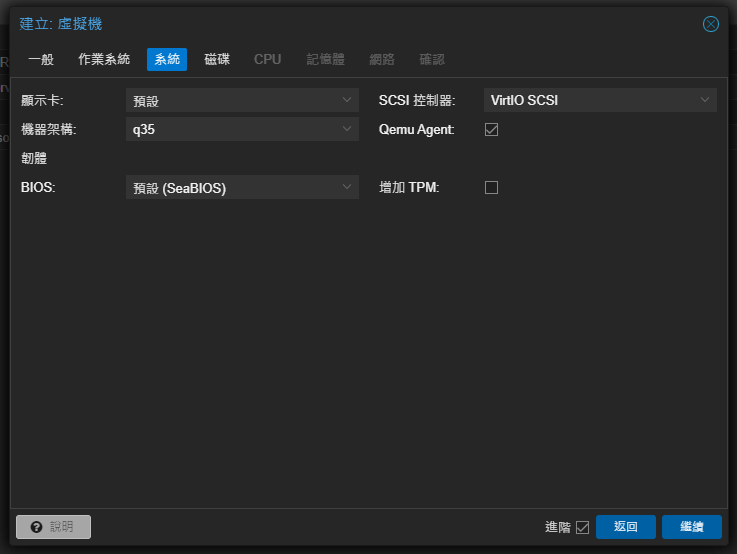Switch to the 一般 tab
The width and height of the screenshot is (737, 554).
click(x=41, y=59)
